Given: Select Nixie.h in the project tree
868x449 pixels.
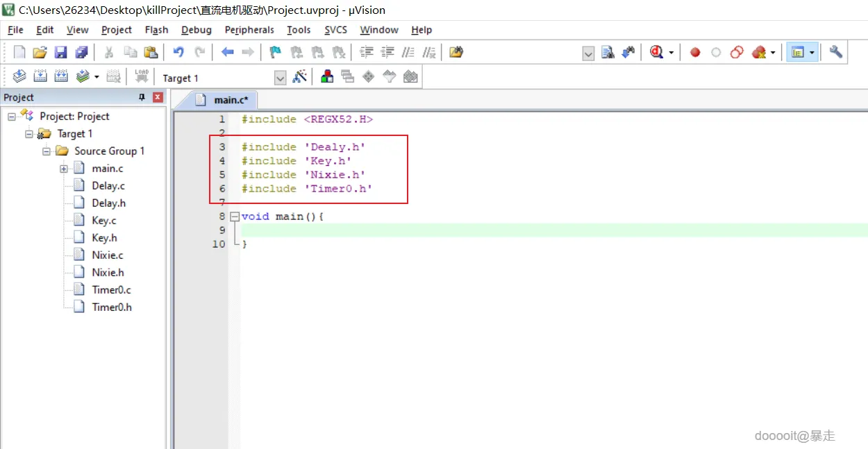Looking at the screenshot, I should 108,273.
